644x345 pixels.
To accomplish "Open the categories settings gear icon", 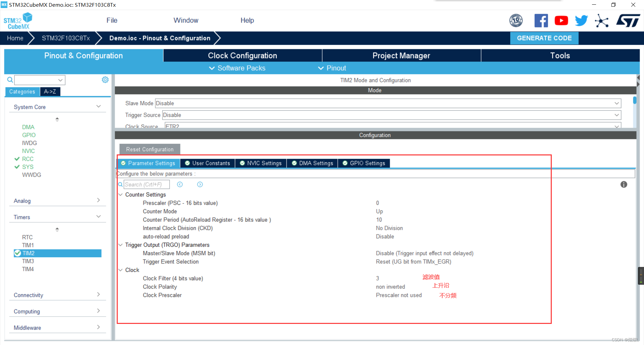I will coord(105,80).
